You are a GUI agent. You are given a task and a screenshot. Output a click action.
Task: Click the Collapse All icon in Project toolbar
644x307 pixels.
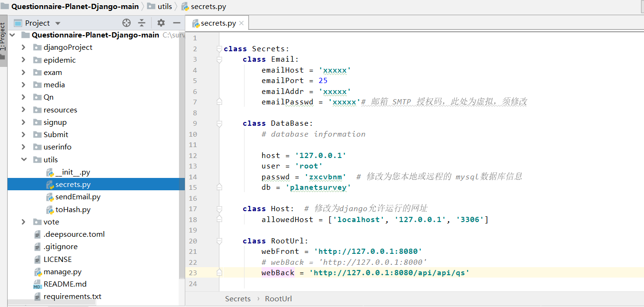point(142,22)
